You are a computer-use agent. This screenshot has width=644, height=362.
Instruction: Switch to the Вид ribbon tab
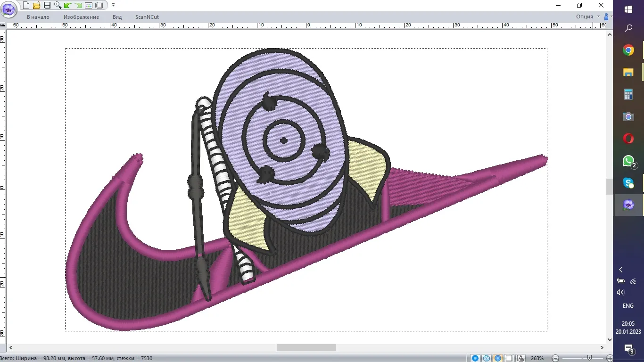[x=117, y=17]
